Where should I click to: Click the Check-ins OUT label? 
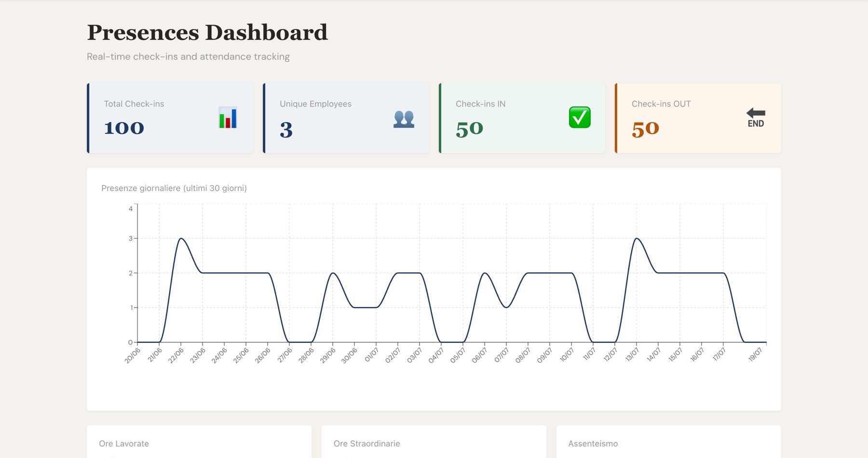[x=661, y=104]
